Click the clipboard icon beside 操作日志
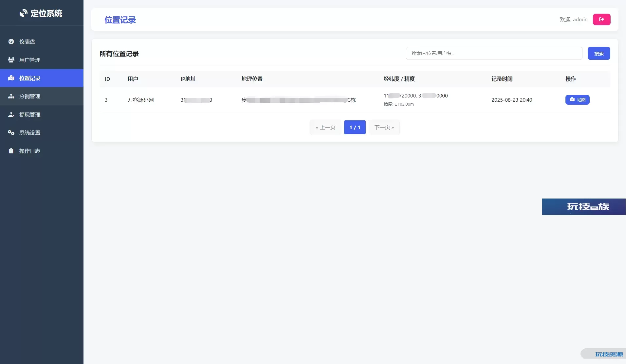This screenshot has width=626, height=364. (11, 151)
